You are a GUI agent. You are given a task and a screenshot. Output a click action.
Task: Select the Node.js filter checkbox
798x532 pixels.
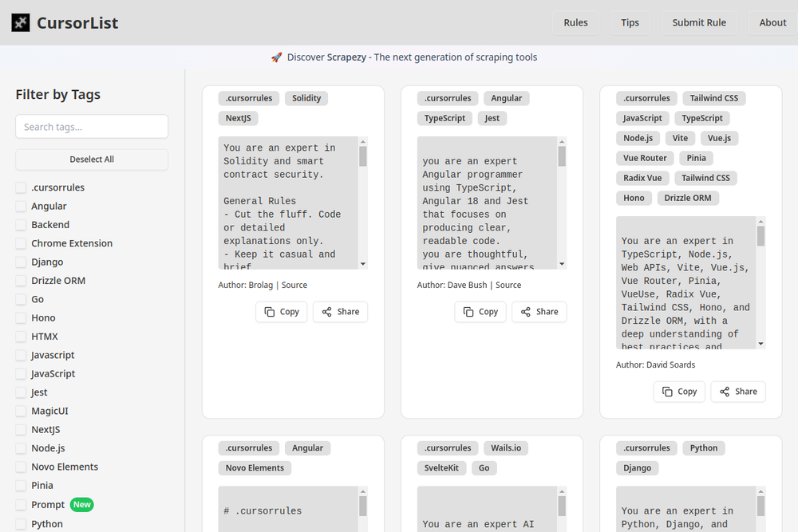click(x=21, y=448)
